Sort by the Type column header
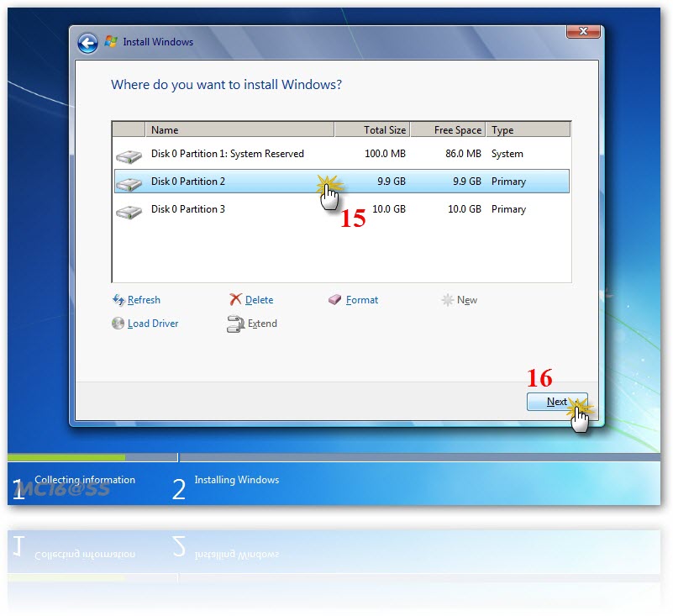673x616 pixels. coord(528,129)
